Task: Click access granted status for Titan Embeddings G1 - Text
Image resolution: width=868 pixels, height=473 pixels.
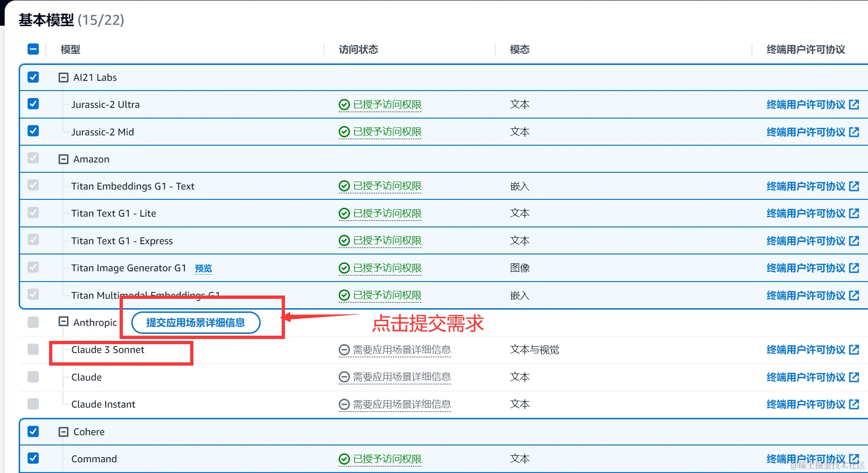Action: coord(380,186)
